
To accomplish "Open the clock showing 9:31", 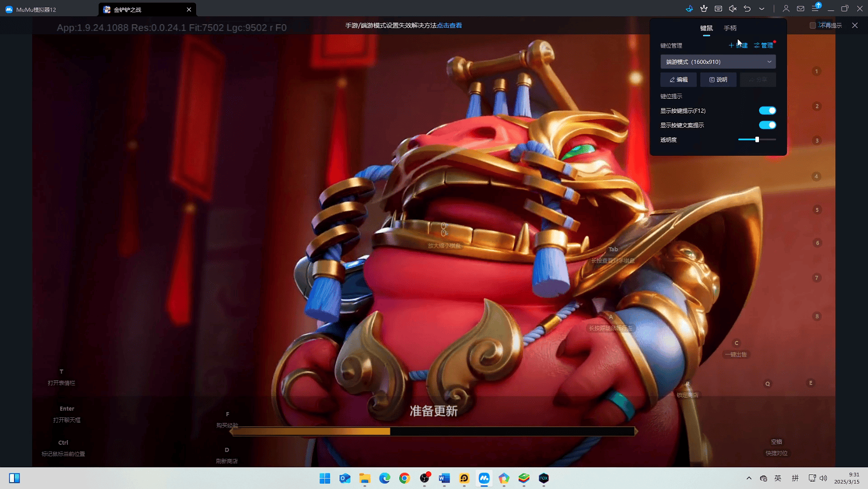I will (847, 478).
